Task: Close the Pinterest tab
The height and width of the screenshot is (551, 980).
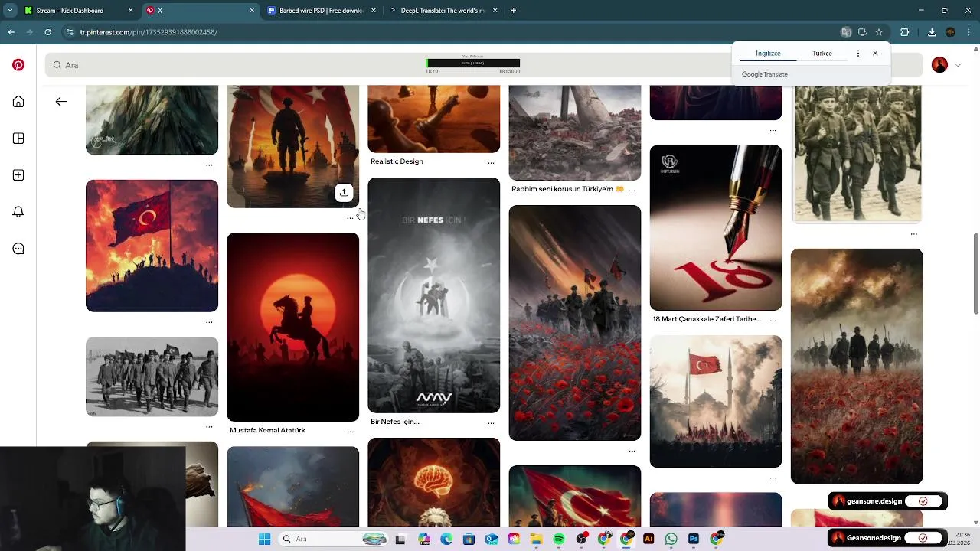Action: (252, 11)
